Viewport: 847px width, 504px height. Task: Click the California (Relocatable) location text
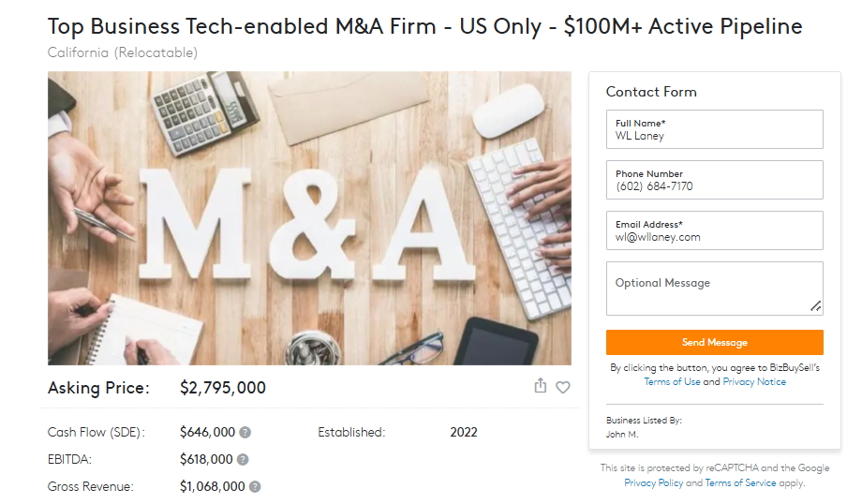123,52
